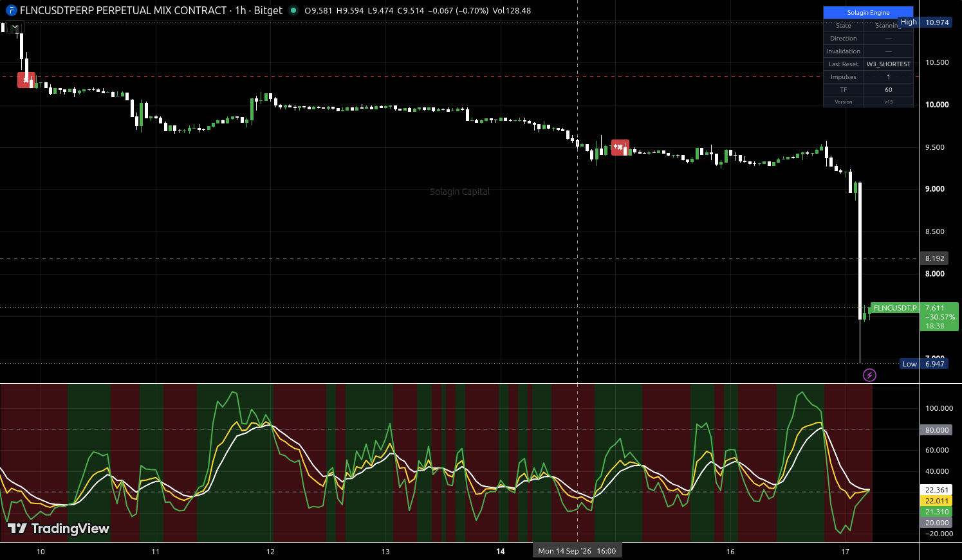Collapse the legend with the chevron button
962x560 pixels.
[x=15, y=27]
